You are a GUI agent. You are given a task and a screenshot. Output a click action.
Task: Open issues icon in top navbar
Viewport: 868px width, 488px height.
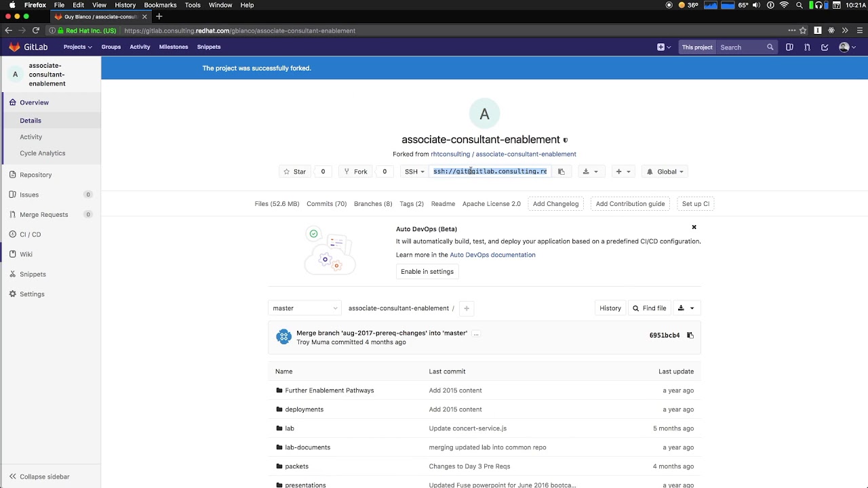tap(789, 47)
